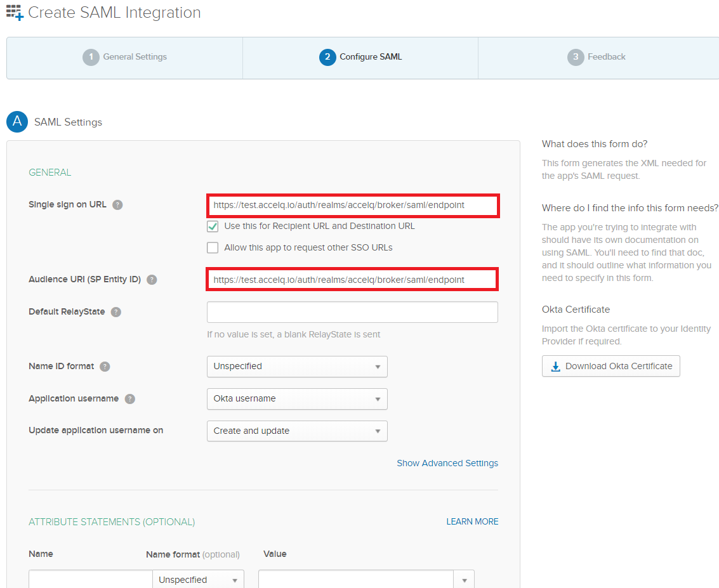719x588 pixels.
Task: Click the step 2 circle for Configure SAML
Action: point(327,57)
